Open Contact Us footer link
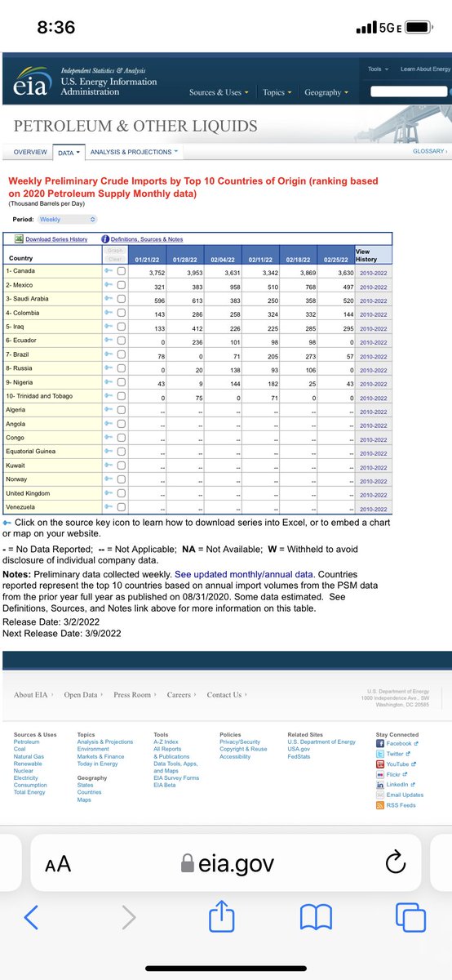Image resolution: width=452 pixels, height=980 pixels. coord(226,695)
